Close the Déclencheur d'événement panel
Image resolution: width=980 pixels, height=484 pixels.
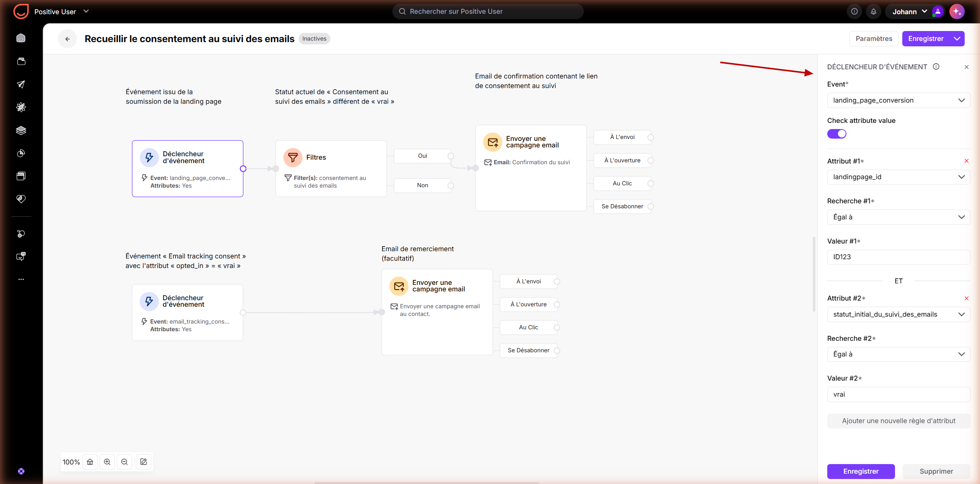[x=967, y=67]
